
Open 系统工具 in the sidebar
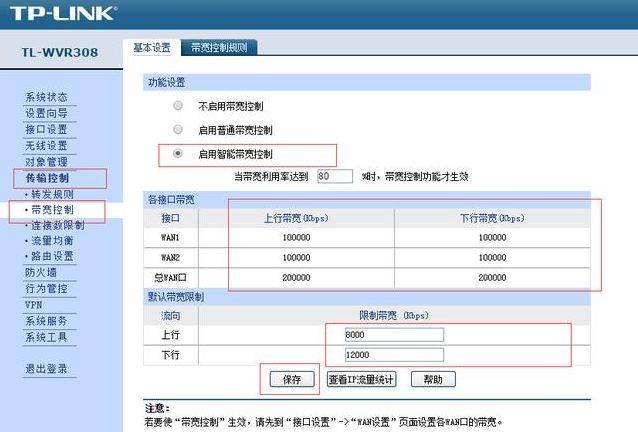46,337
